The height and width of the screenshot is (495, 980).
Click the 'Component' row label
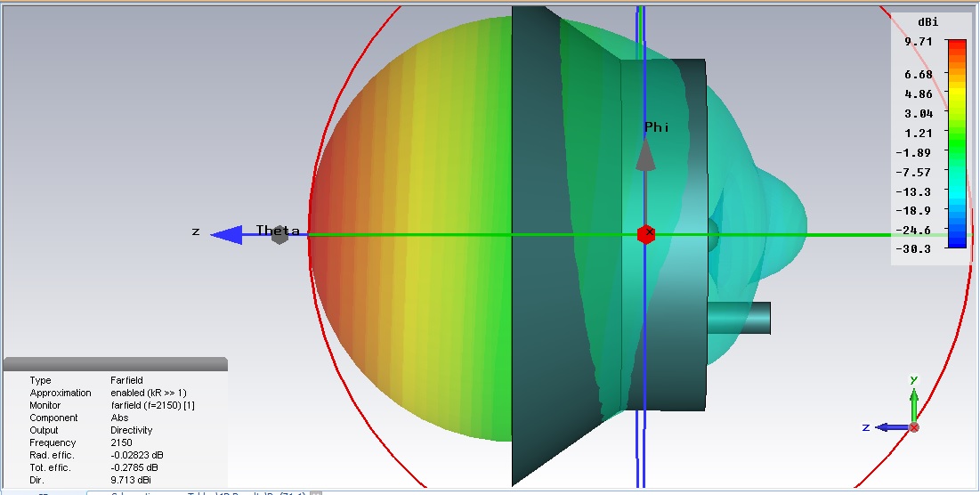click(53, 418)
